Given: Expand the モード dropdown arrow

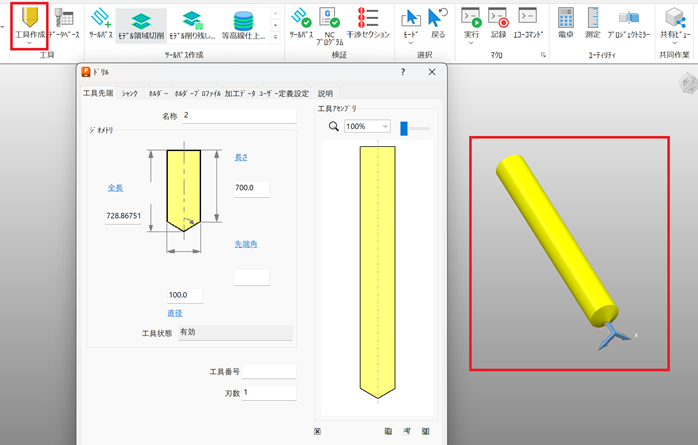Looking at the screenshot, I should (410, 43).
